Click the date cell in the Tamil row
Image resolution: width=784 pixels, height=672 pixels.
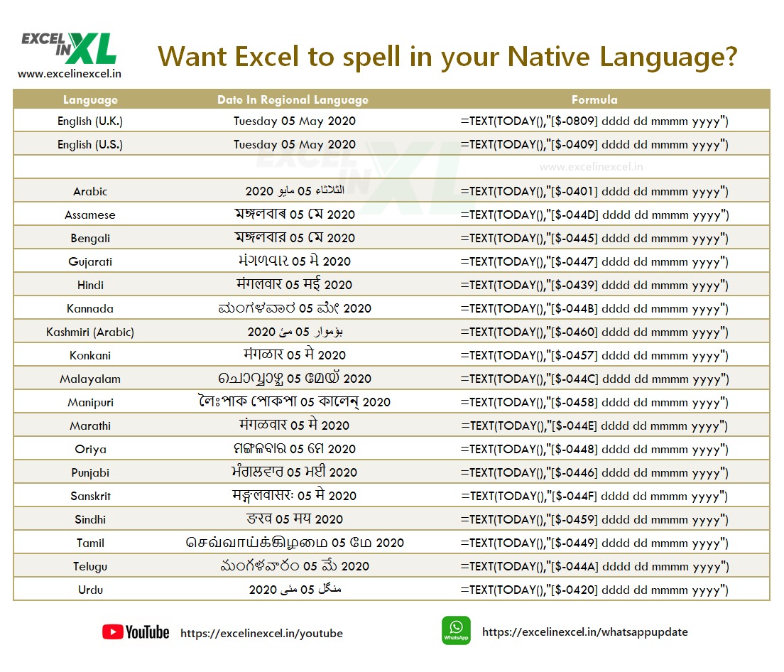(295, 543)
